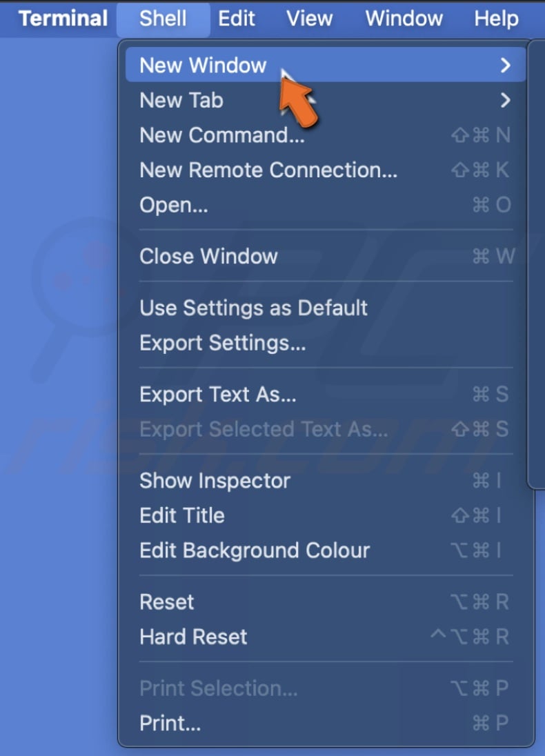
Task: Show the Inspector panel
Action: [215, 481]
